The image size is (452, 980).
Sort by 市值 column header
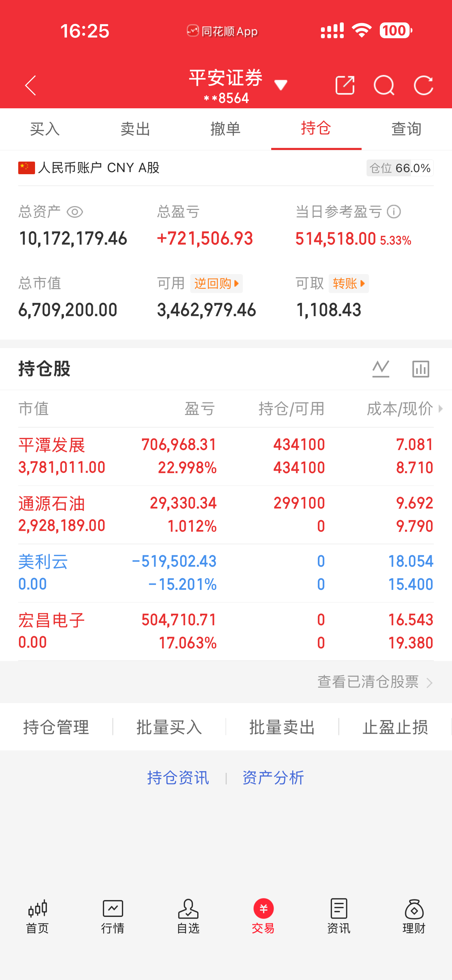(34, 409)
